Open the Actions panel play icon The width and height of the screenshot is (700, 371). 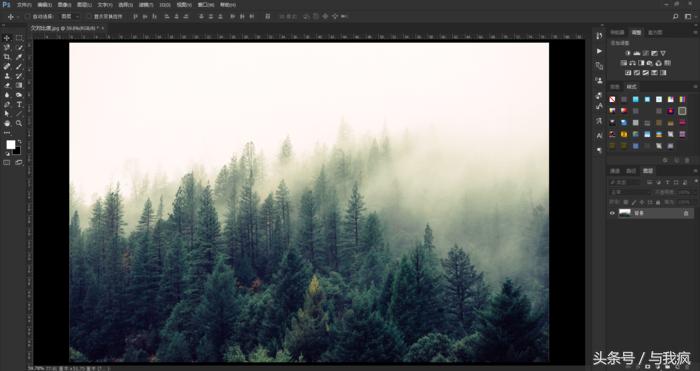599,51
